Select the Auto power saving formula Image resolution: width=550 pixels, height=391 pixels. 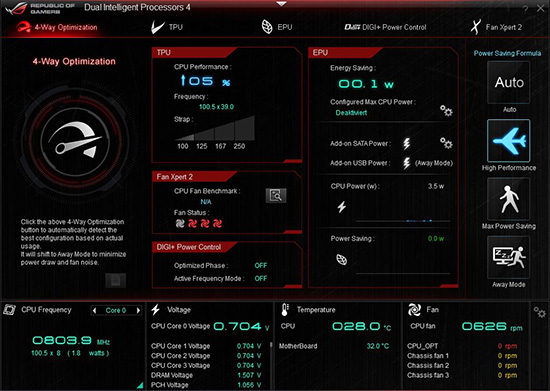click(x=508, y=82)
